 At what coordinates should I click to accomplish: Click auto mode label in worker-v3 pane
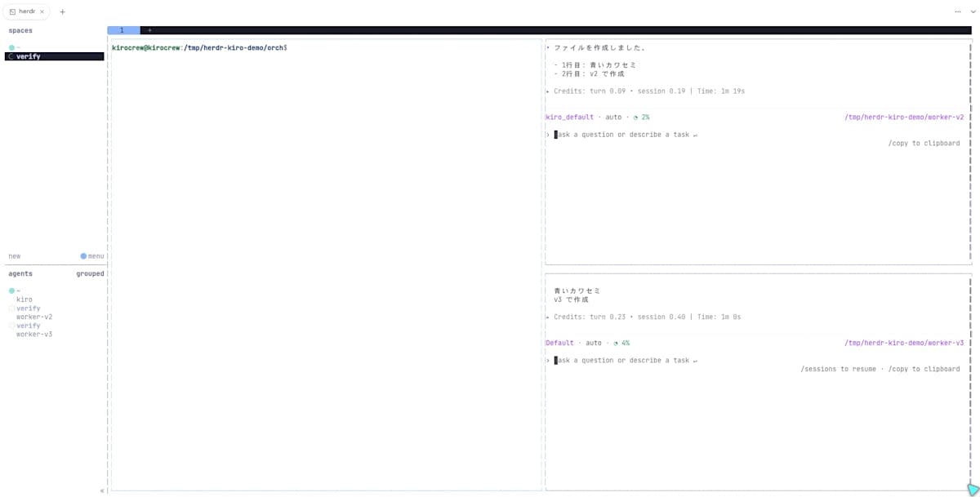594,343
